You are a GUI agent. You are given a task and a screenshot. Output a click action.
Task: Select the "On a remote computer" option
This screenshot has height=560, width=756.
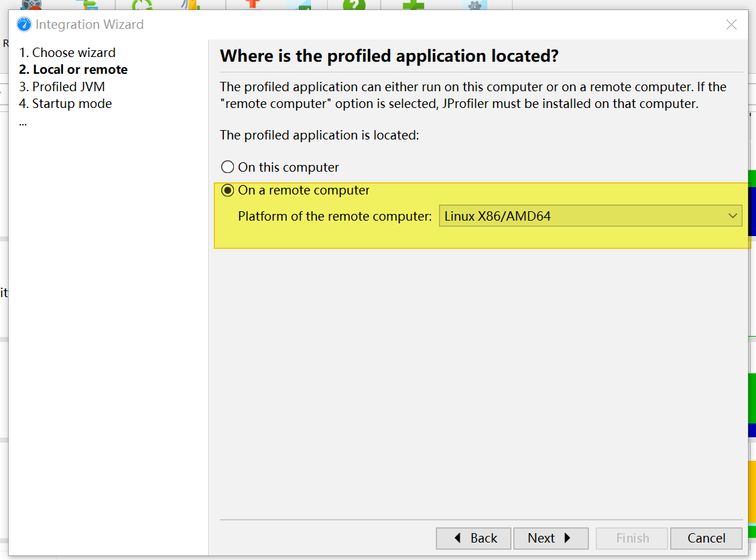tap(295, 190)
